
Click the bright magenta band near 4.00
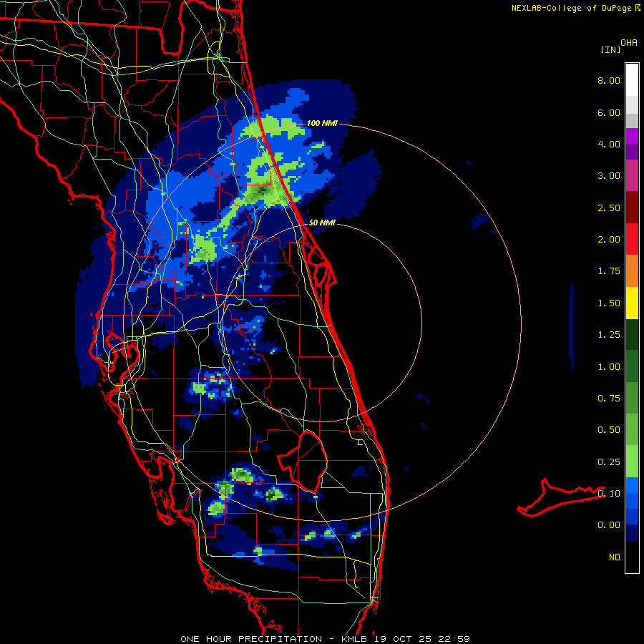point(632,136)
